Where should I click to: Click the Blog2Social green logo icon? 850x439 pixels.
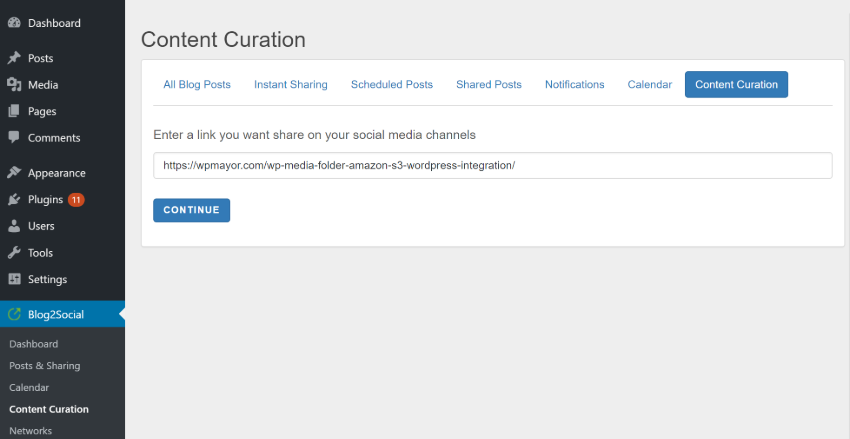(14, 314)
